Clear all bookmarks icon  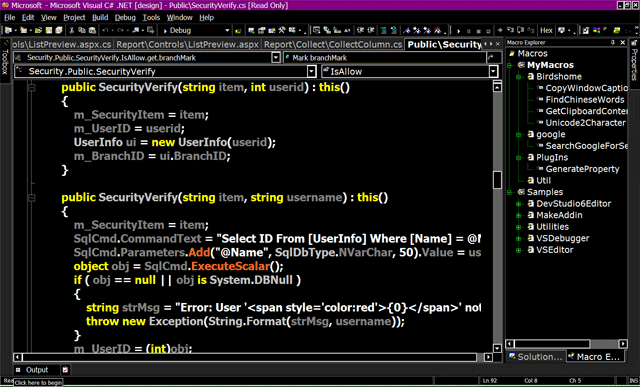coord(437,30)
